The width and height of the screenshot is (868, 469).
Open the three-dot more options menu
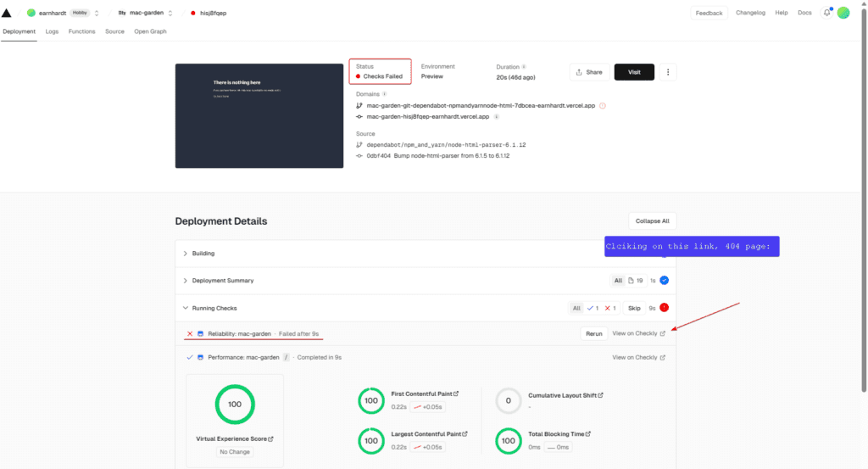[668, 72]
